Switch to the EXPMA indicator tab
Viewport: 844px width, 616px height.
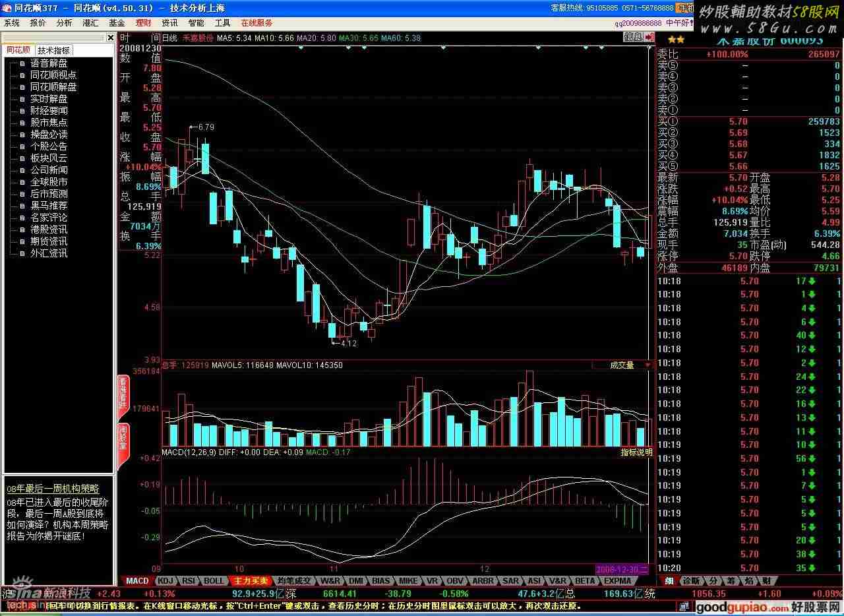(617, 581)
